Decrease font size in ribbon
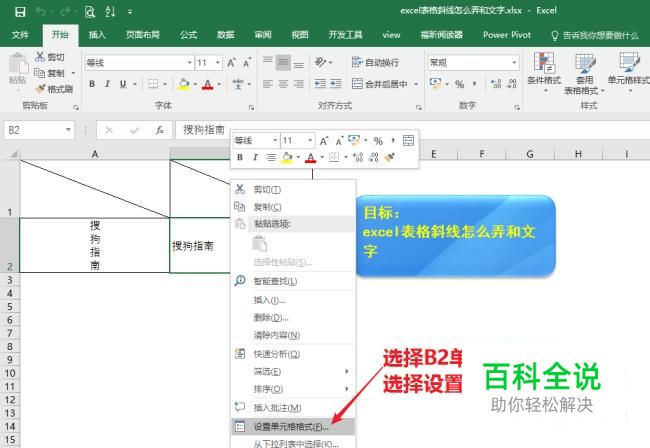Screen dimensions: 650x448 247,63
